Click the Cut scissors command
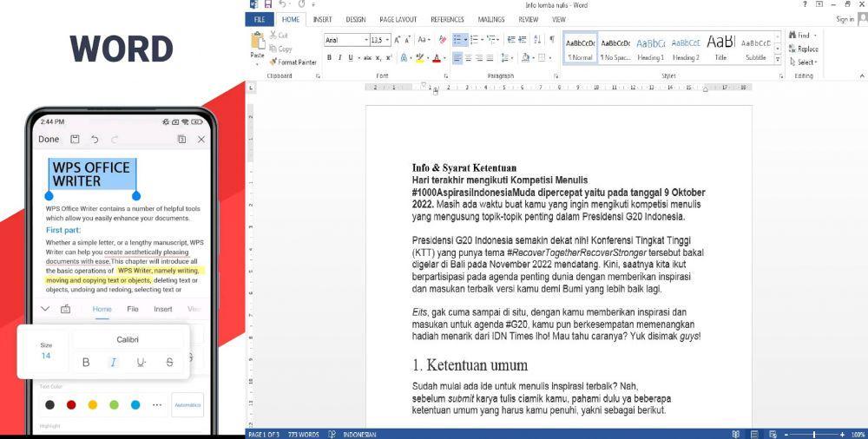Viewport: 868px width, 439px height. [x=279, y=35]
